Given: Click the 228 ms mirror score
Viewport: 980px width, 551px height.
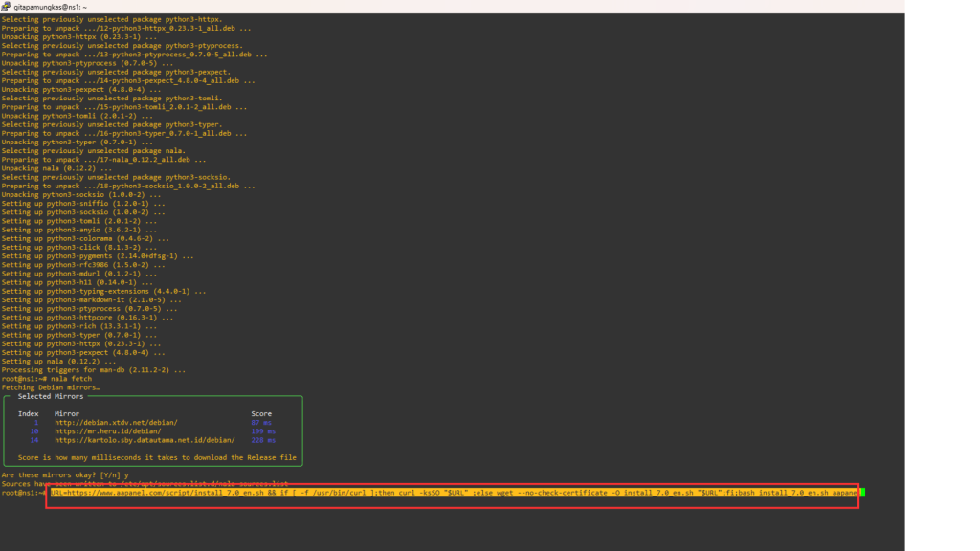Looking at the screenshot, I should pyautogui.click(x=263, y=440).
